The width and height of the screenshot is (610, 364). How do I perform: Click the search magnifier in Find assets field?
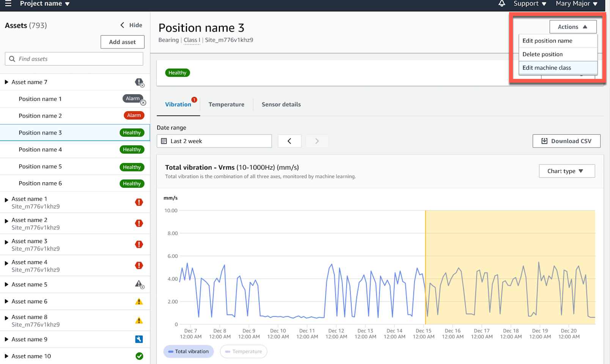[x=12, y=59]
